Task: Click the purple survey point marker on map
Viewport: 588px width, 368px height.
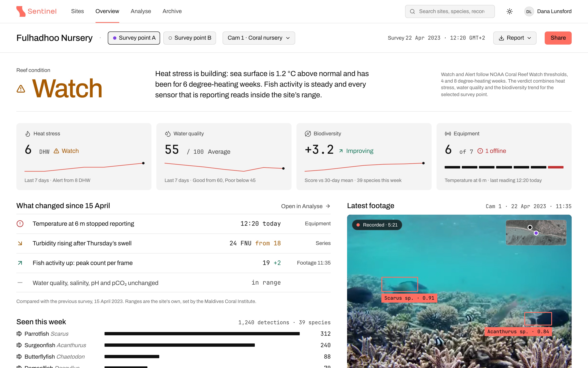Action: [536, 233]
